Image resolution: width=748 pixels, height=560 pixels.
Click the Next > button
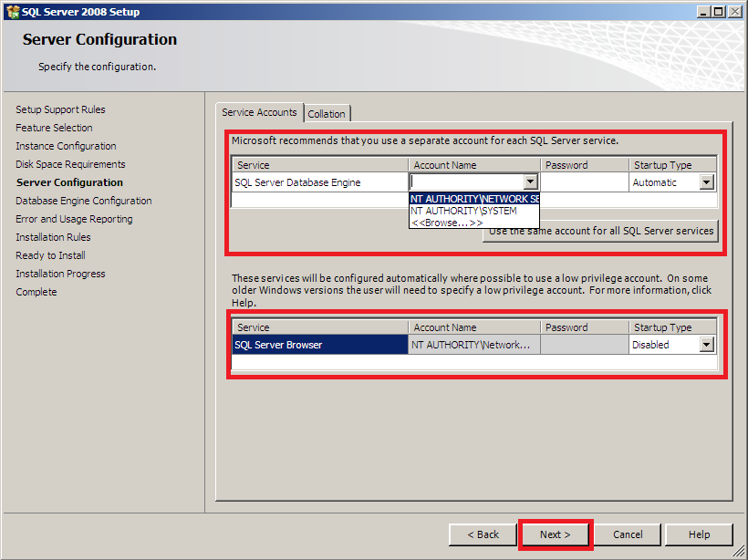(556, 534)
